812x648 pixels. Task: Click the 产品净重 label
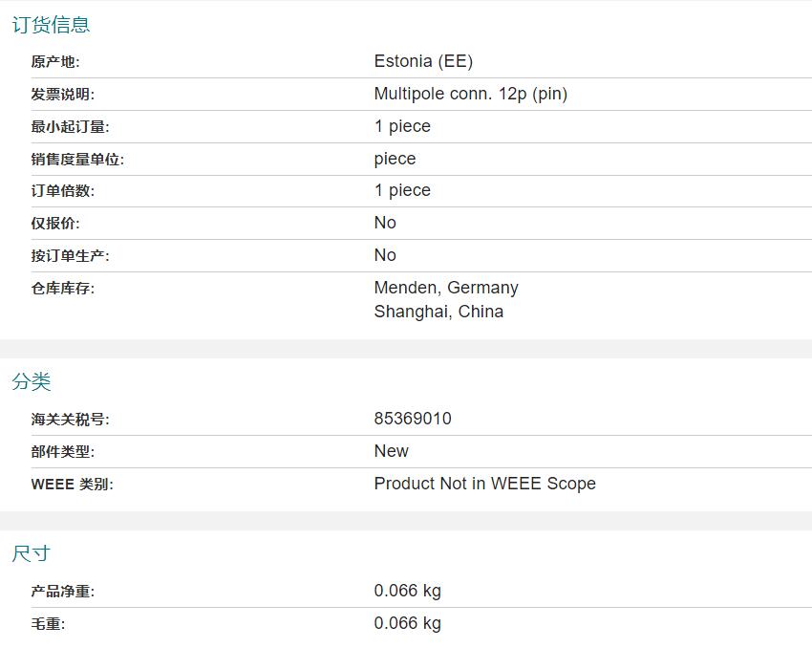62,592
